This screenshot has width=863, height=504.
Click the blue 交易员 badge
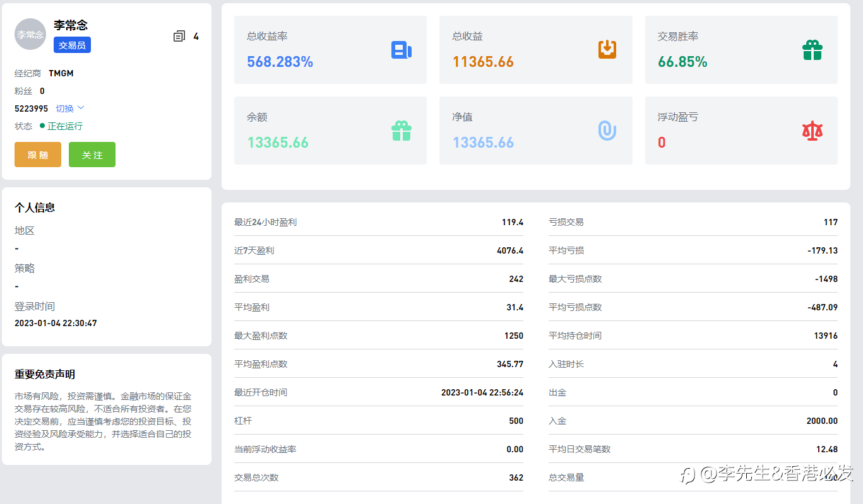pyautogui.click(x=72, y=45)
